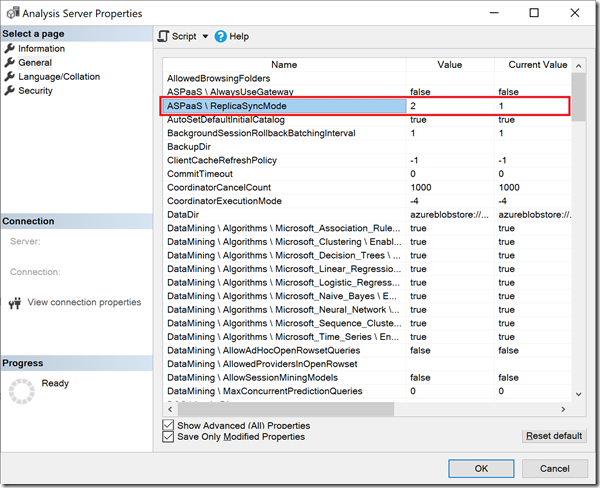600x488 pixels.
Task: Click the Reset default button
Action: pyautogui.click(x=554, y=436)
